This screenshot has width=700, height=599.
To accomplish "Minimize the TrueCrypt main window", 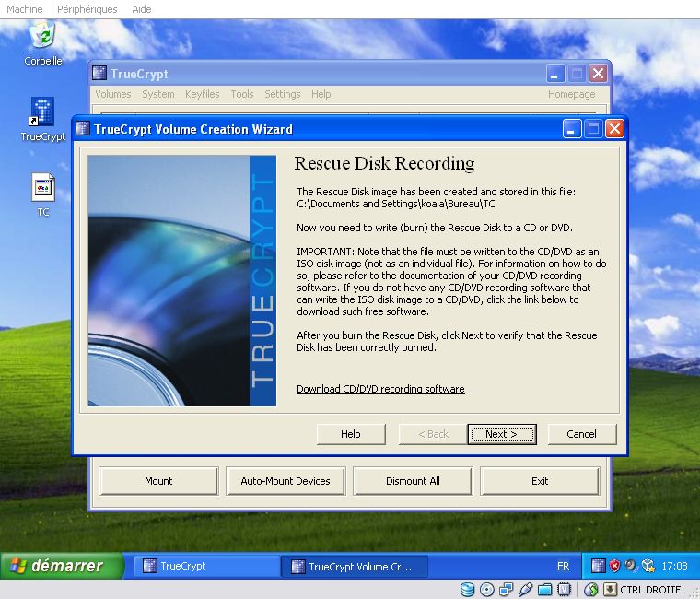I will 555,73.
